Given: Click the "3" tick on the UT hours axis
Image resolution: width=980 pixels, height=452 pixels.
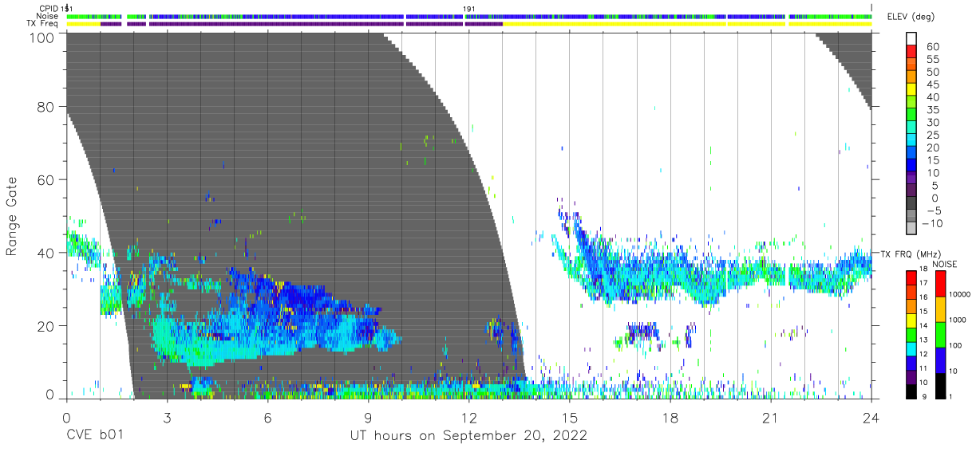Looking at the screenshot, I should 167,418.
